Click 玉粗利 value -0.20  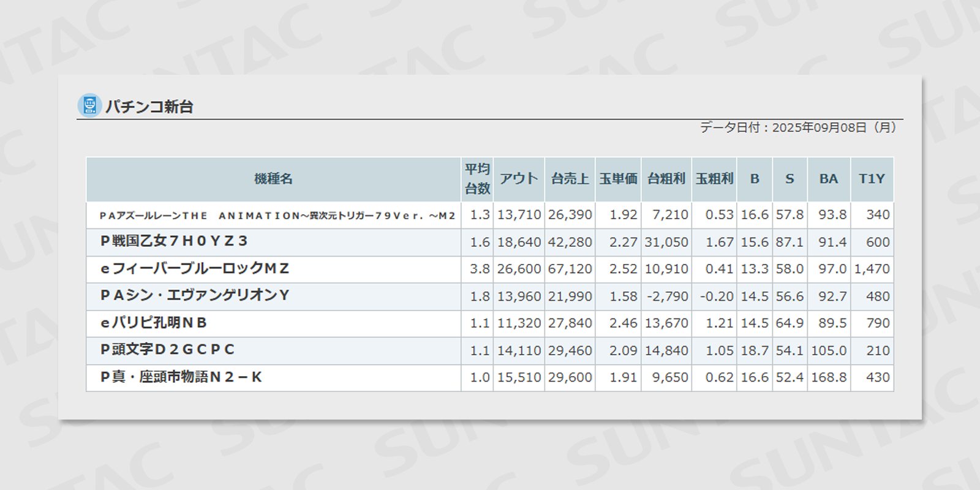point(717,296)
